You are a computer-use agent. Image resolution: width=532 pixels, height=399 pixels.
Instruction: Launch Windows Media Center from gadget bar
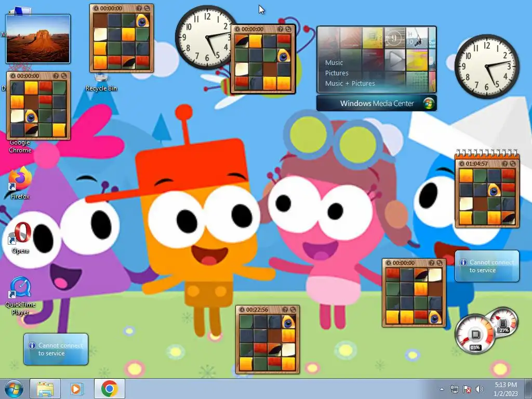tap(377, 103)
